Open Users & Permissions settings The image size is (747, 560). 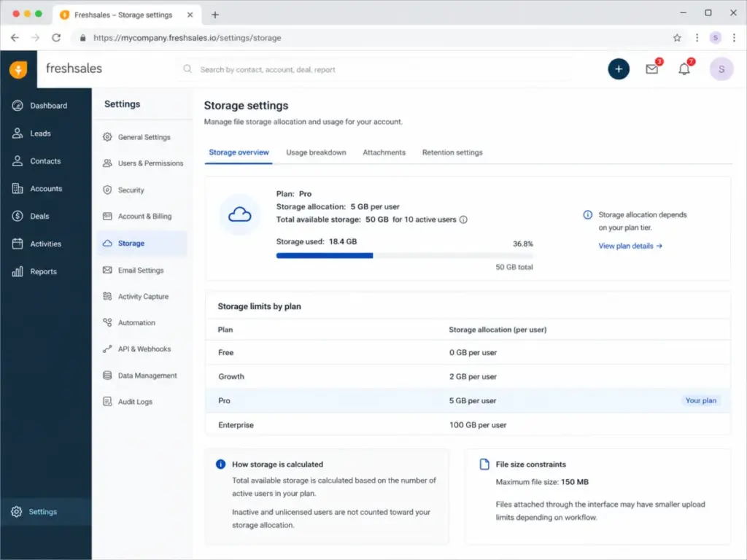click(x=143, y=163)
